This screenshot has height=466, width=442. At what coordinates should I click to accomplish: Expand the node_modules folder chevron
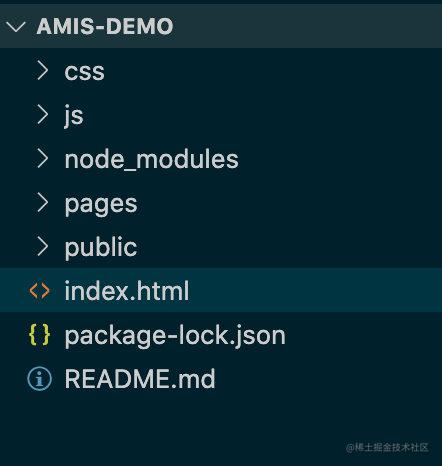tap(43, 158)
